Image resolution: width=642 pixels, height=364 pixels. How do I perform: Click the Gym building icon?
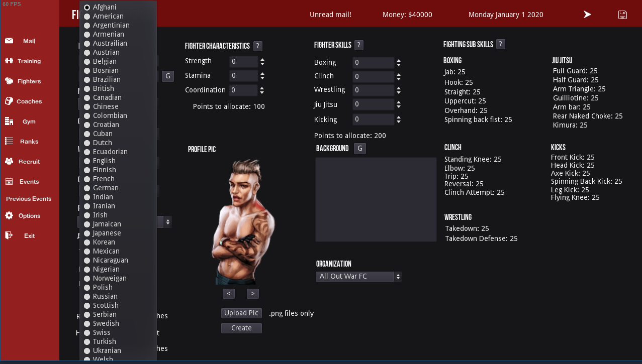[x=9, y=121]
